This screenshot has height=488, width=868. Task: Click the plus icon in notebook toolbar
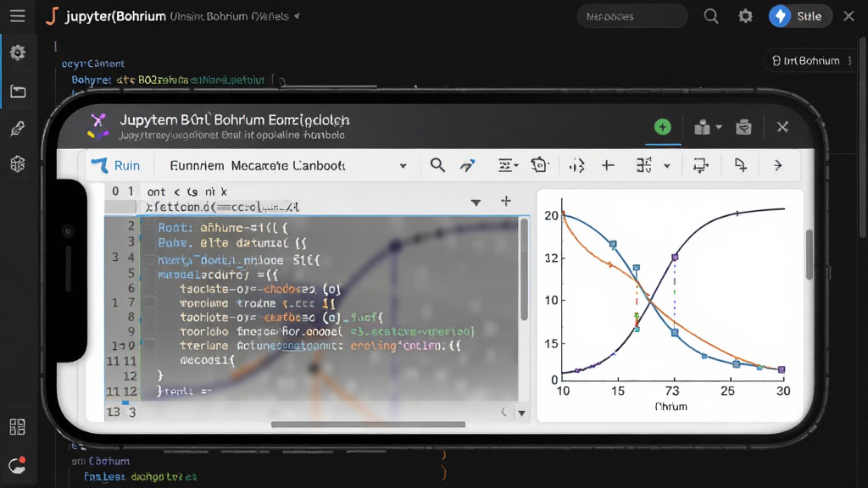coord(608,165)
